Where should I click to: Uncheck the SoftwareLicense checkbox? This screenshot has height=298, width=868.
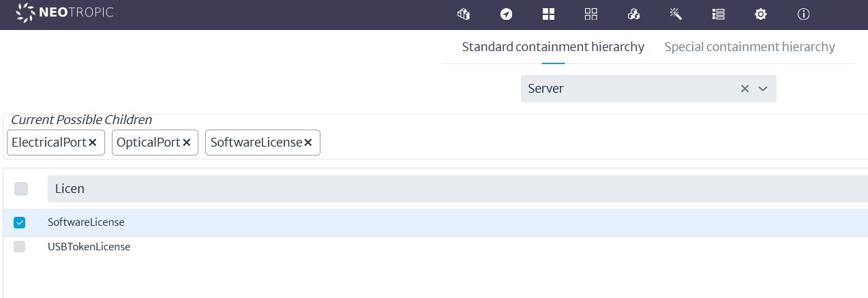pos(20,222)
